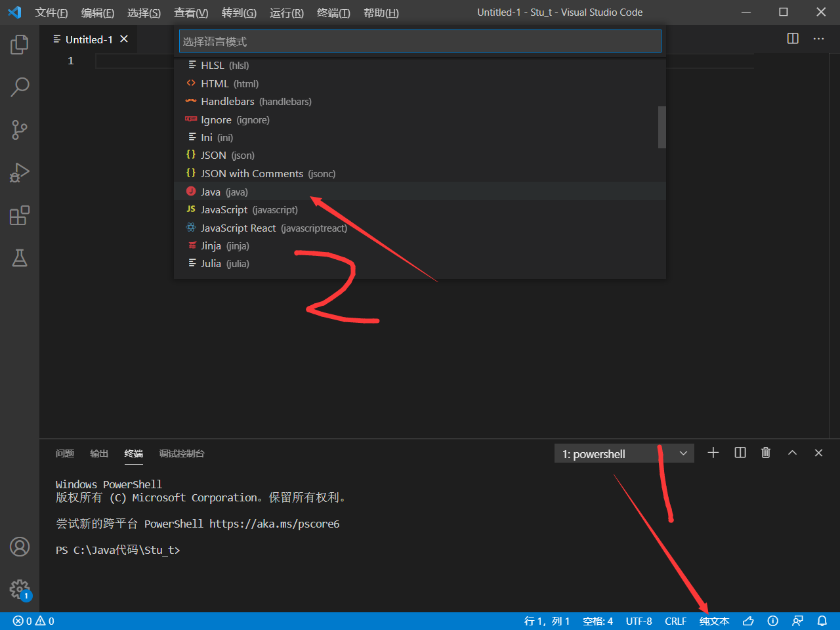Select JSON (json) language mode
This screenshot has width=840, height=630.
[420, 155]
